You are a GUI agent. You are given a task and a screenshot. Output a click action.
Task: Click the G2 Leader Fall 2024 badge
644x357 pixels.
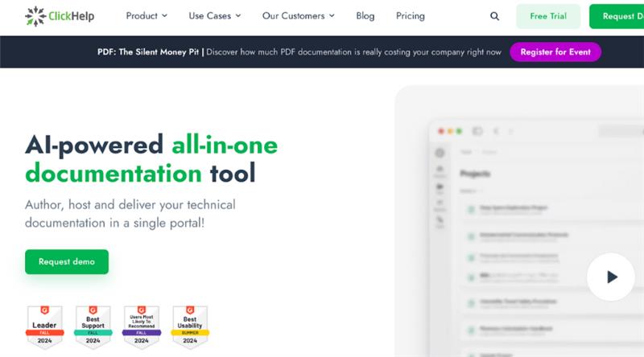pyautogui.click(x=45, y=327)
